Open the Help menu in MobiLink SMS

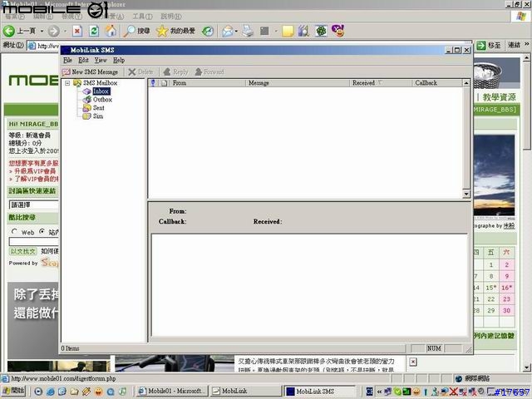pyautogui.click(x=119, y=60)
